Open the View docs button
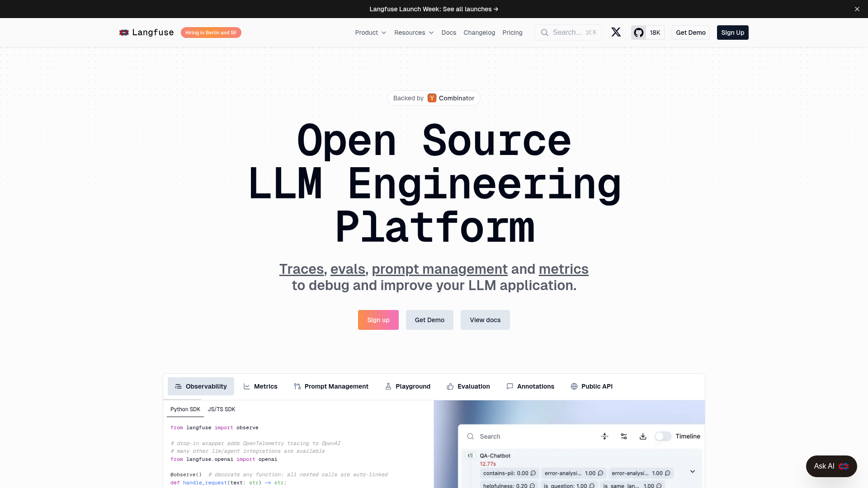 point(485,320)
